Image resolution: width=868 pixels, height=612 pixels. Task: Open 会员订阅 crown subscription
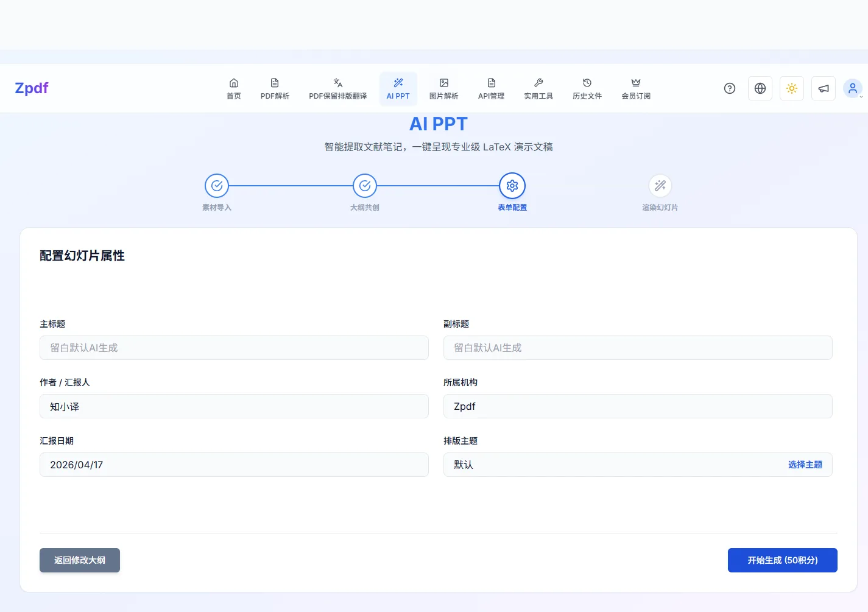click(636, 88)
